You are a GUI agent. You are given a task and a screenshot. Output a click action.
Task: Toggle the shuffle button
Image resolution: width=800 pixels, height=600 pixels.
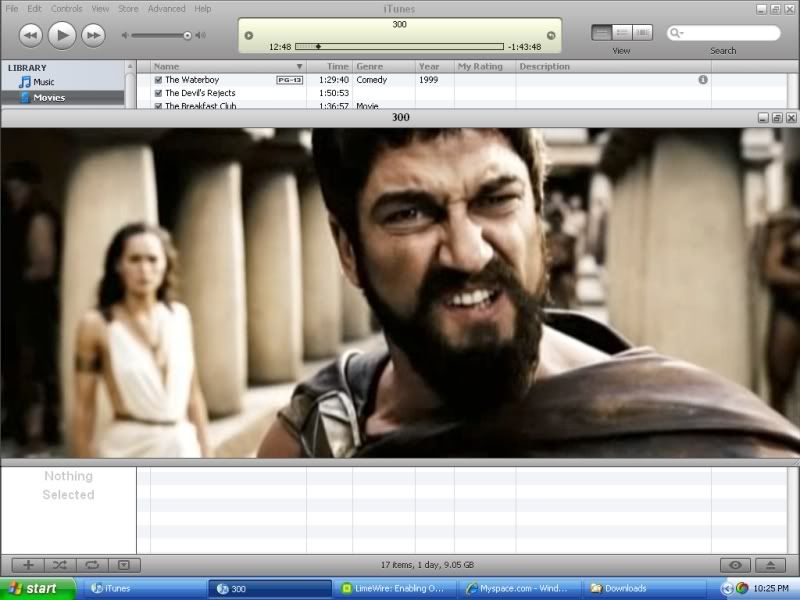[60, 565]
